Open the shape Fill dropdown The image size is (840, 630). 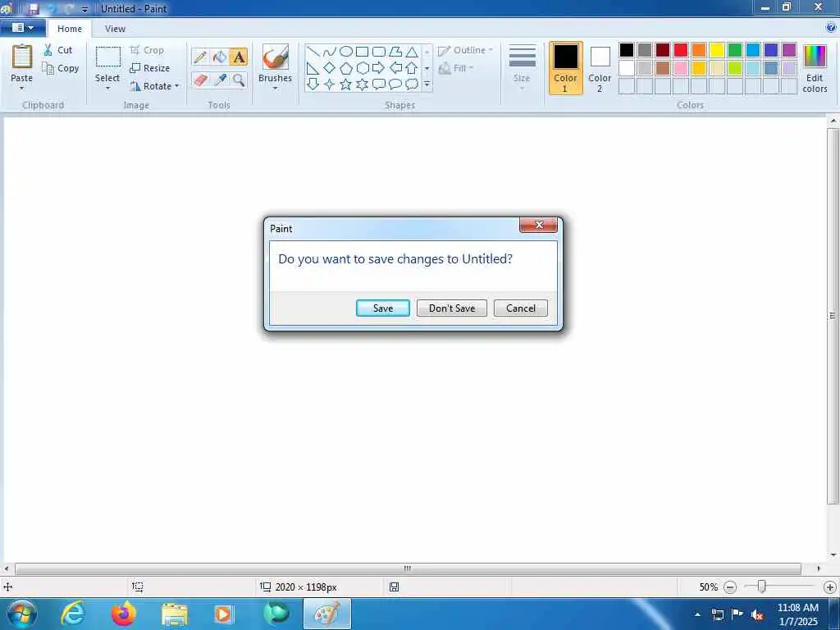click(456, 68)
